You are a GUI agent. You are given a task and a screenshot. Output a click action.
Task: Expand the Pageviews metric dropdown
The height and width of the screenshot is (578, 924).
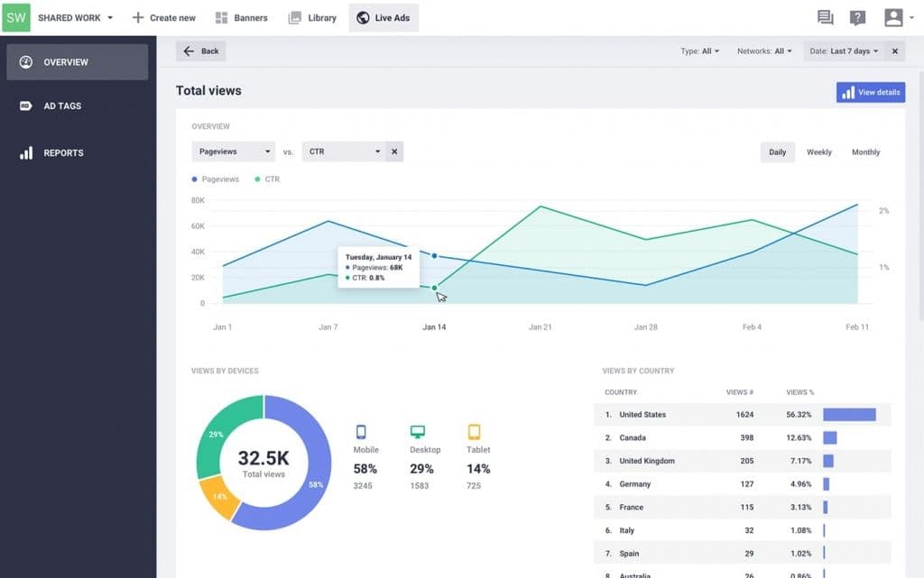pyautogui.click(x=233, y=151)
